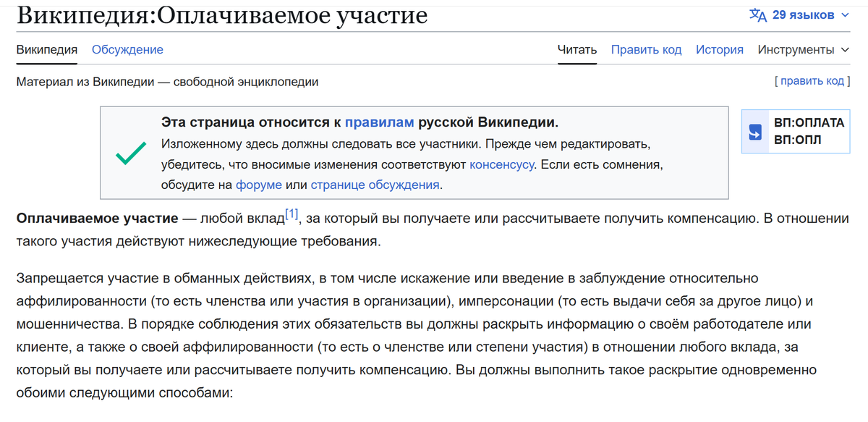Click the green checkmark policy icon
868x422 pixels.
pyautogui.click(x=131, y=153)
